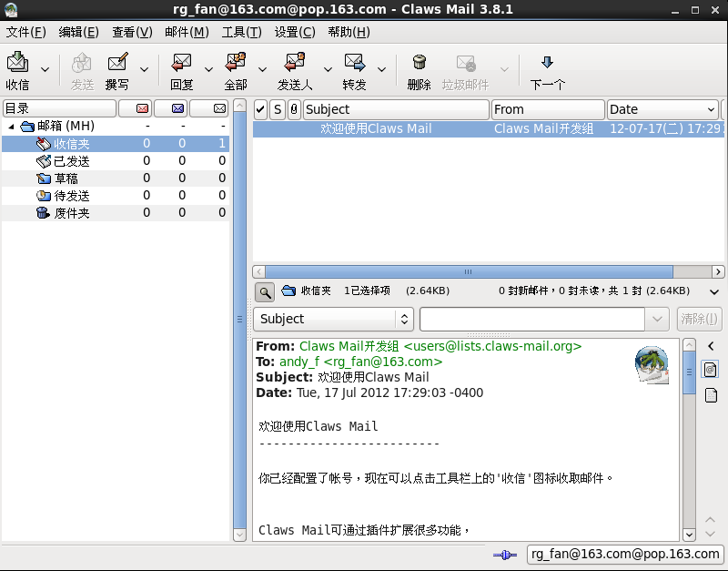Click the document page icon in message pane
The image size is (728, 571).
click(711, 395)
